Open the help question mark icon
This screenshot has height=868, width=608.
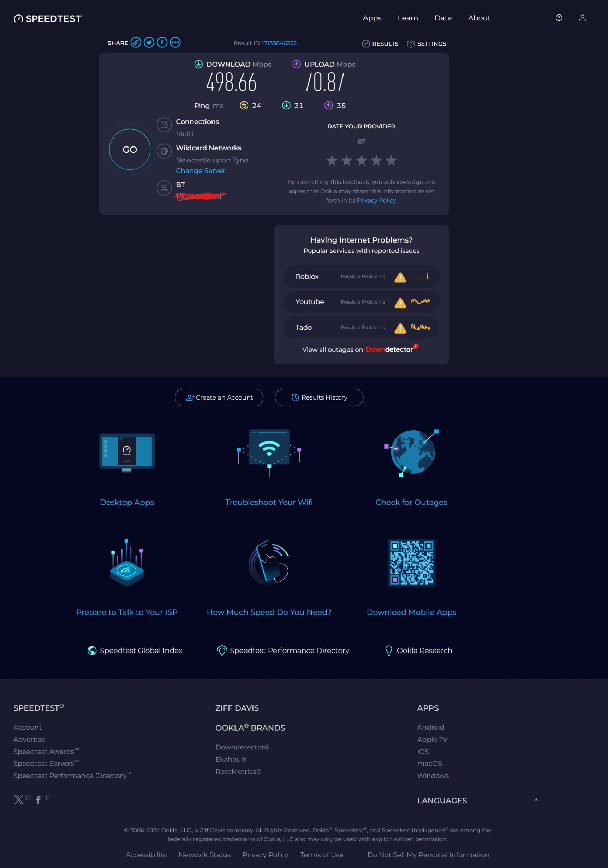point(559,18)
